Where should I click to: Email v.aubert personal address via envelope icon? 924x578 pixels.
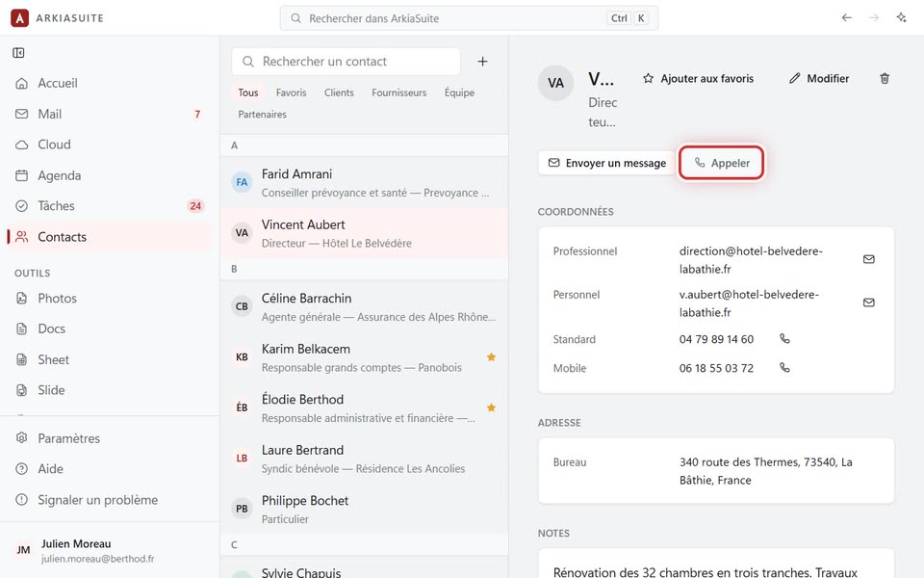[868, 302]
